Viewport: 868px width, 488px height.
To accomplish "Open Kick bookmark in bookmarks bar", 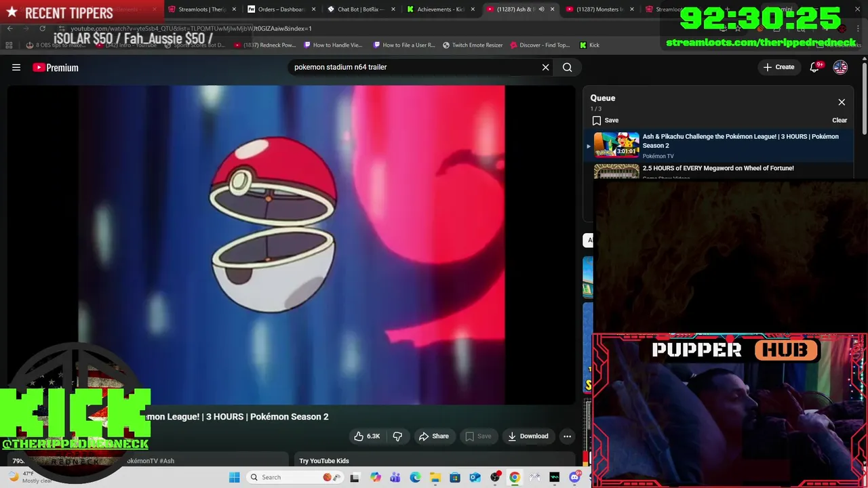I will coord(589,45).
